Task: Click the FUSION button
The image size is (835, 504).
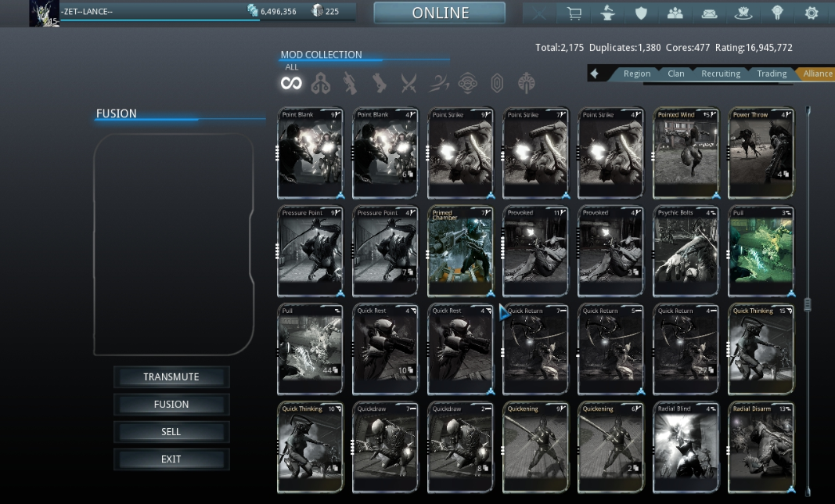Action: pyautogui.click(x=171, y=405)
